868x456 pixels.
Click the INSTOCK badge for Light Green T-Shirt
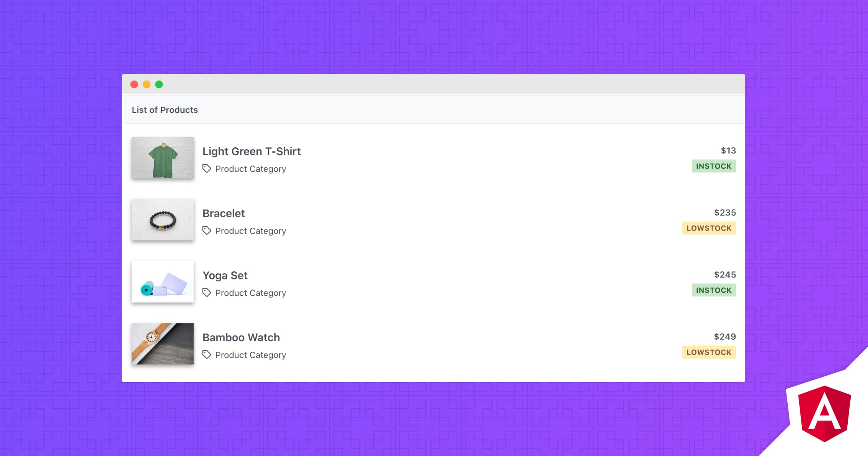pos(714,166)
